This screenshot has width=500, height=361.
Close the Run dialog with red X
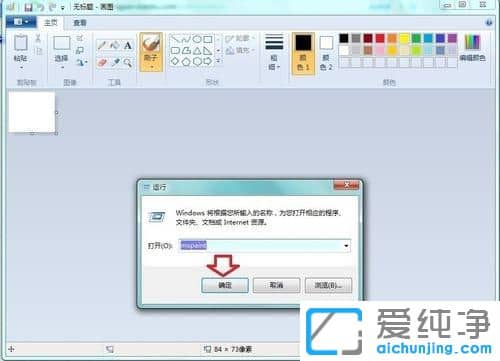click(346, 185)
